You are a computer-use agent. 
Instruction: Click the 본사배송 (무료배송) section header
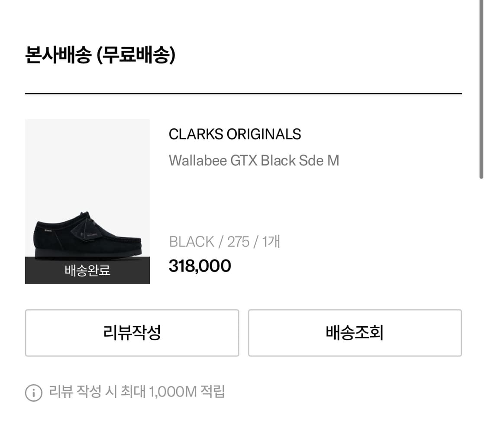click(x=100, y=55)
